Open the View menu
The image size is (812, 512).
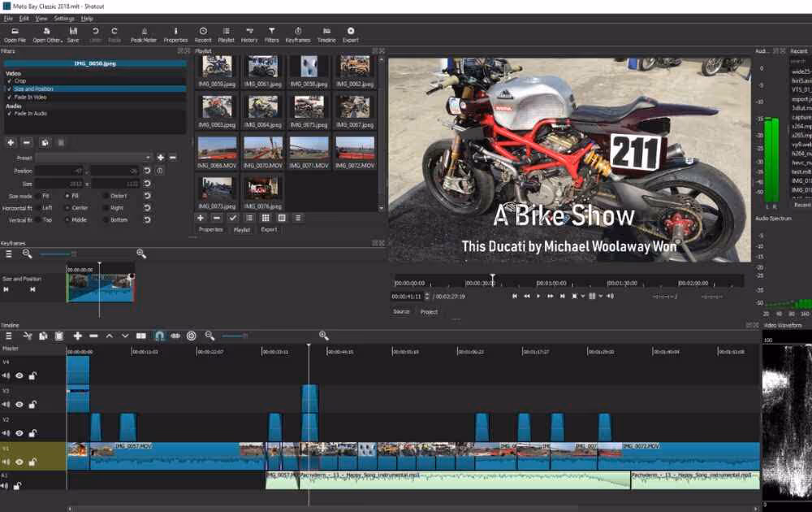[41, 19]
